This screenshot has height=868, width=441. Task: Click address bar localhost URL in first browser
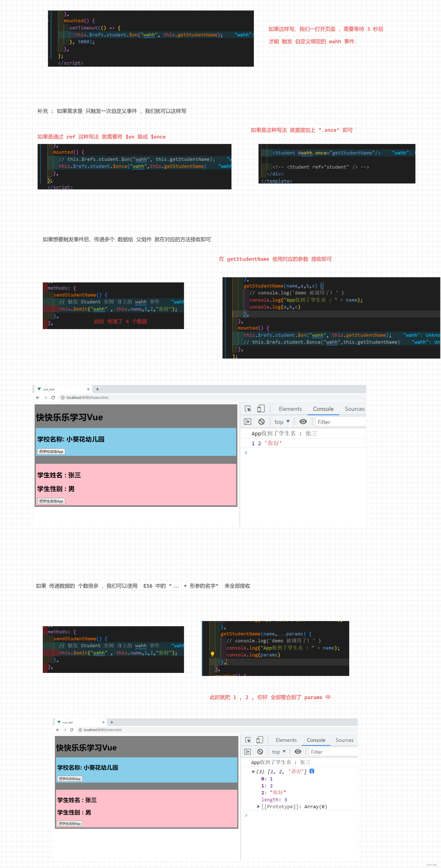pyautogui.click(x=87, y=398)
